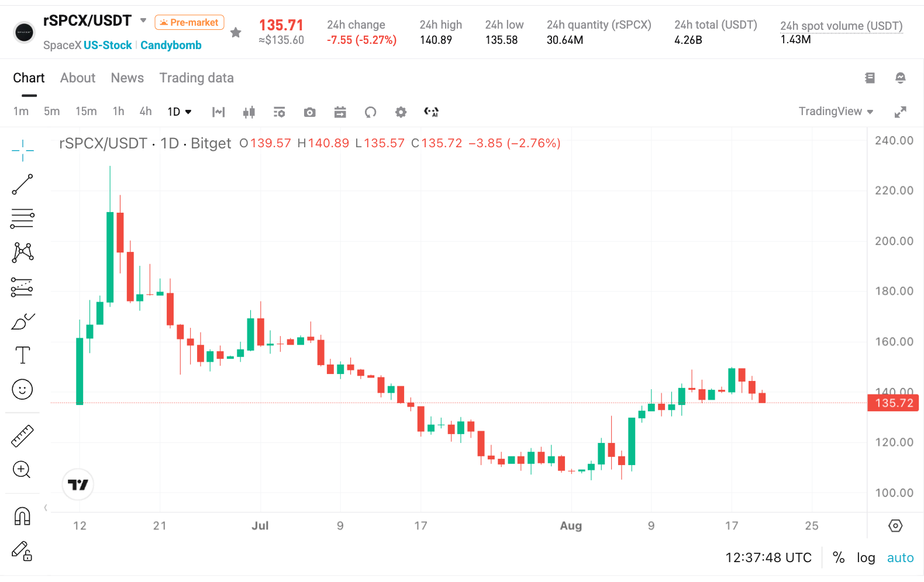Image resolution: width=924 pixels, height=582 pixels.
Task: Click the 135.72 current price label
Action: point(893,403)
